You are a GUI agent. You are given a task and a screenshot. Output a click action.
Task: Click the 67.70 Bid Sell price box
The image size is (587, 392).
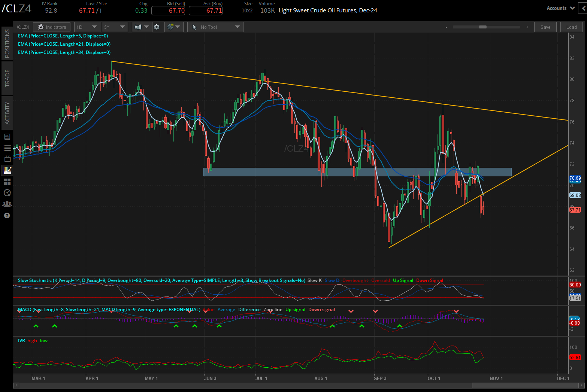[x=168, y=10]
